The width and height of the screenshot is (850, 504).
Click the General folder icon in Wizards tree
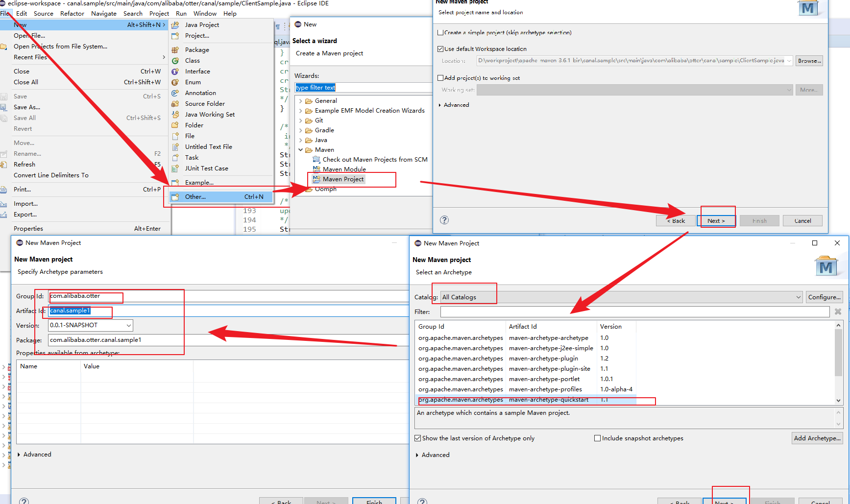pyautogui.click(x=309, y=101)
